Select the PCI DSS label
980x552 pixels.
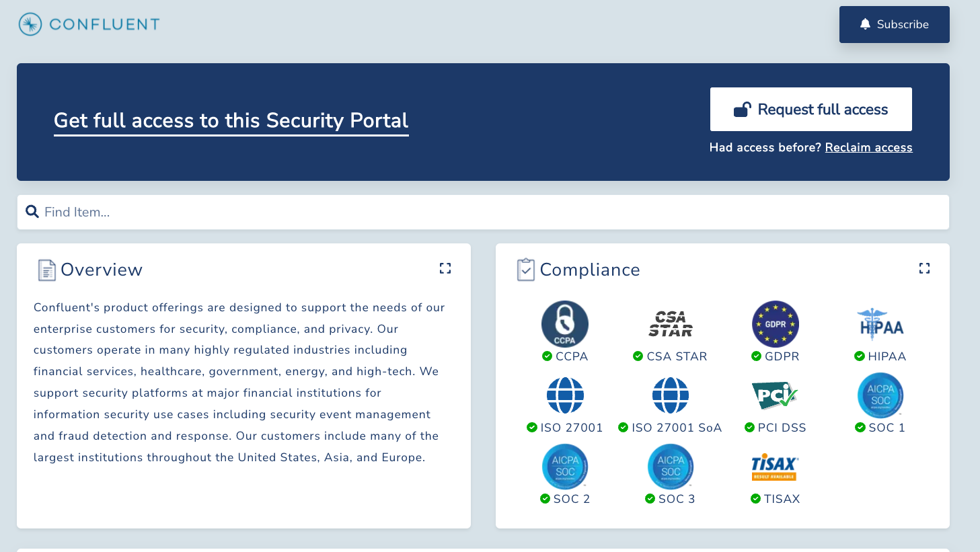[782, 428]
